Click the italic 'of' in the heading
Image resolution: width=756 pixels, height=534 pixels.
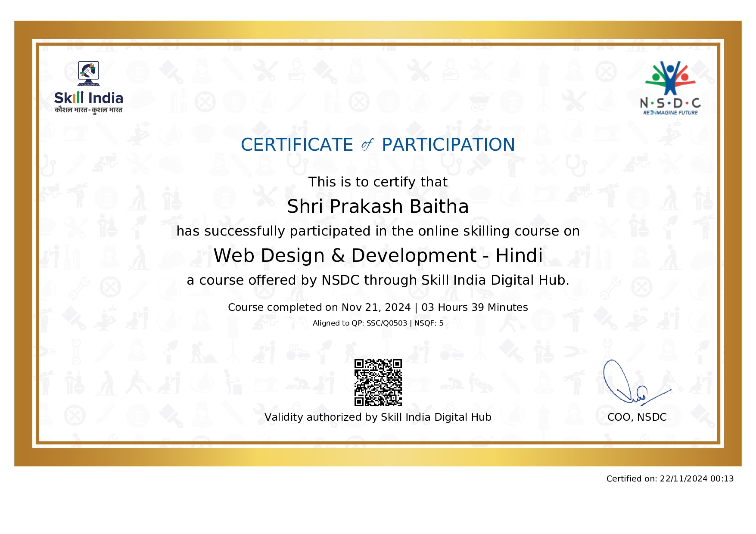pyautogui.click(x=367, y=145)
